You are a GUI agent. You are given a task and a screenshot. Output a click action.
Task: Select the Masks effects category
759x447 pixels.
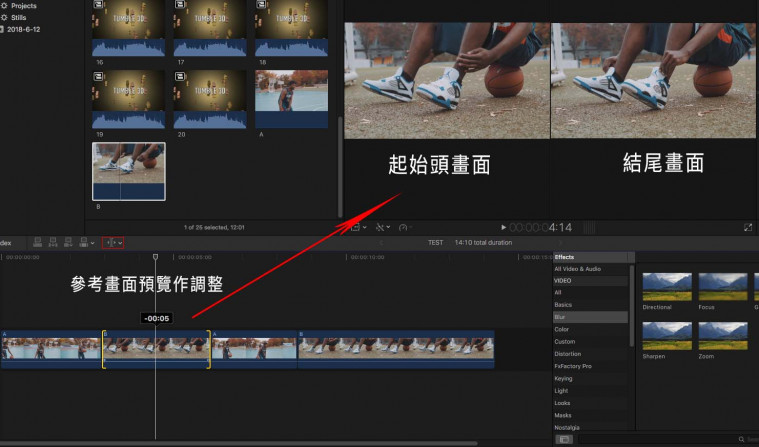[x=563, y=415]
